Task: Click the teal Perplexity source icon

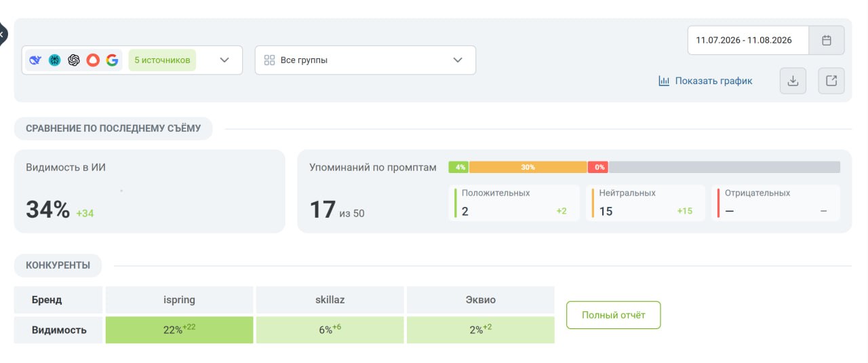Action: (x=54, y=60)
